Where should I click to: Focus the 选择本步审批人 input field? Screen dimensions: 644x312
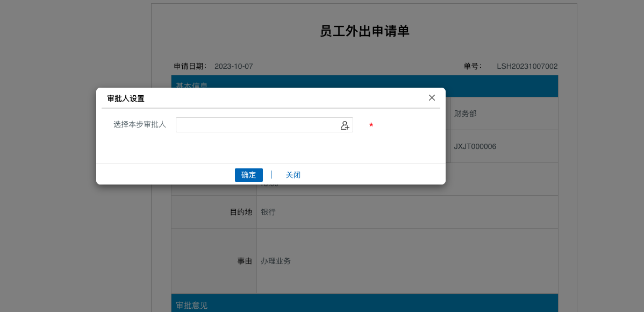point(257,125)
